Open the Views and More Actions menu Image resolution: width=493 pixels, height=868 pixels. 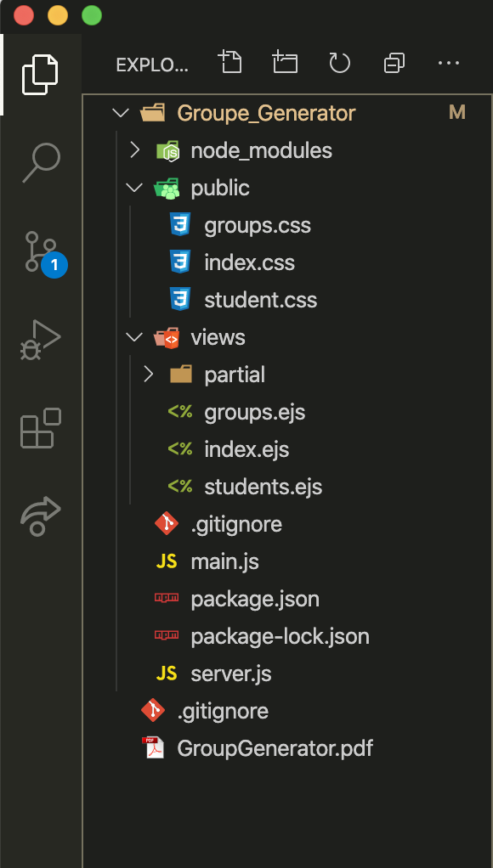pos(449,63)
